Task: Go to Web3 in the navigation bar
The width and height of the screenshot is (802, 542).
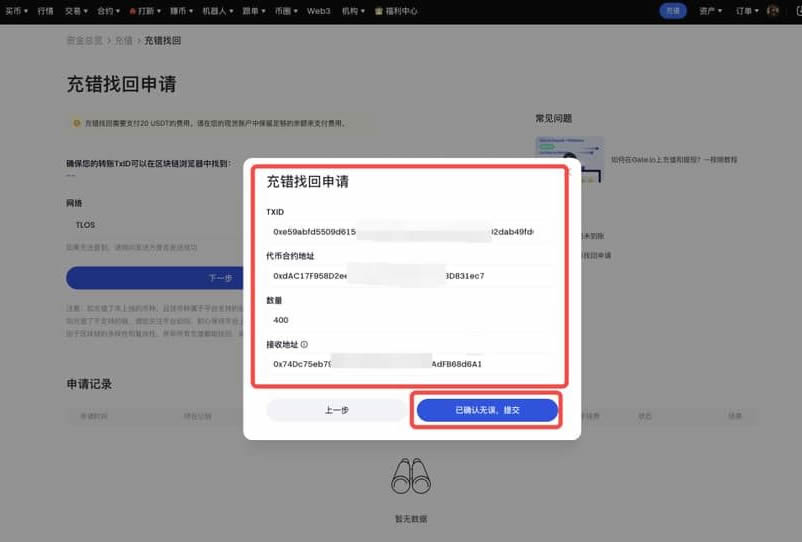Action: pyautogui.click(x=318, y=11)
